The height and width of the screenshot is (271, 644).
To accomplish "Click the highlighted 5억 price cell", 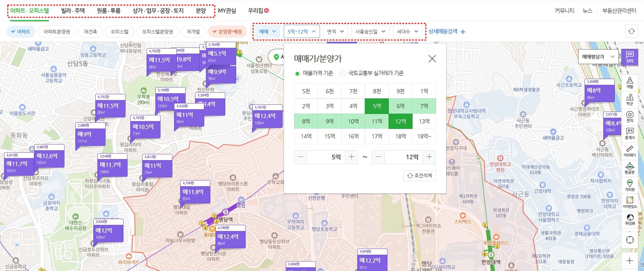I will (377, 106).
